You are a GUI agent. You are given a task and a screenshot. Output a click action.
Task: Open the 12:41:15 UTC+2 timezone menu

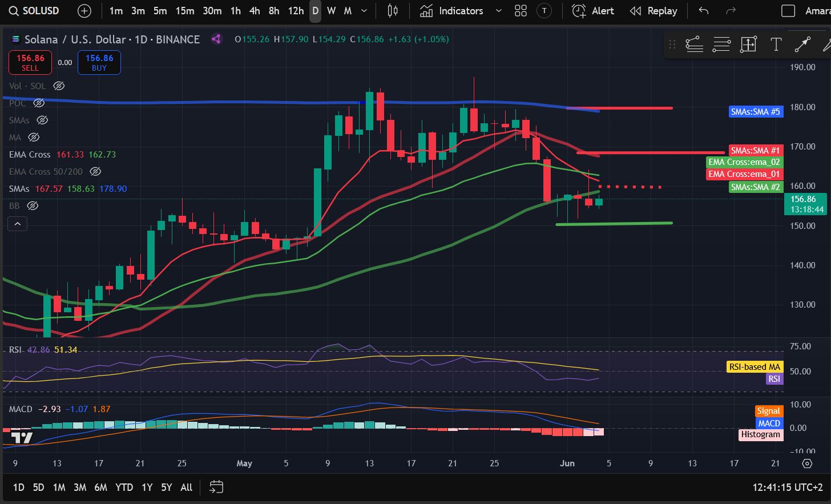coord(788,487)
